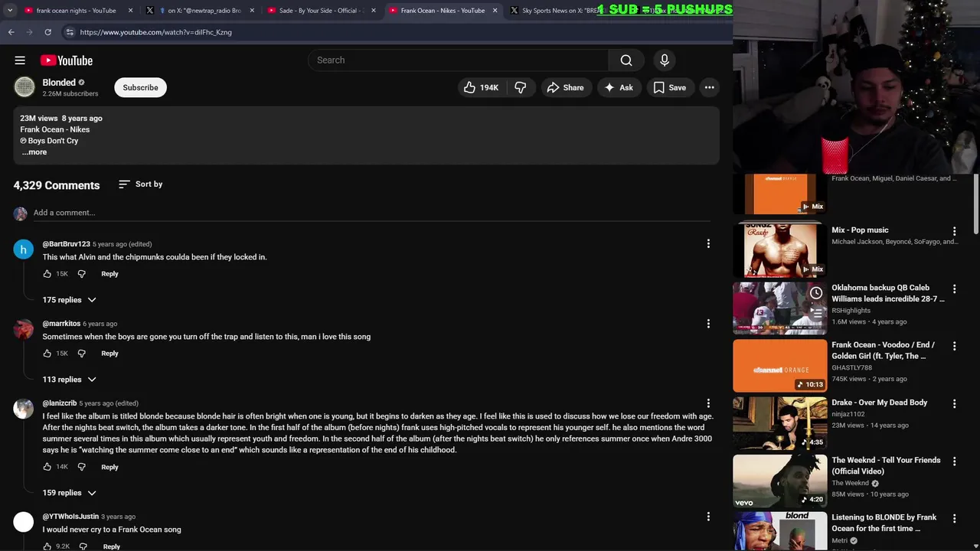980x551 pixels.
Task: Open @marrkitos profile avatar
Action: pyautogui.click(x=24, y=329)
